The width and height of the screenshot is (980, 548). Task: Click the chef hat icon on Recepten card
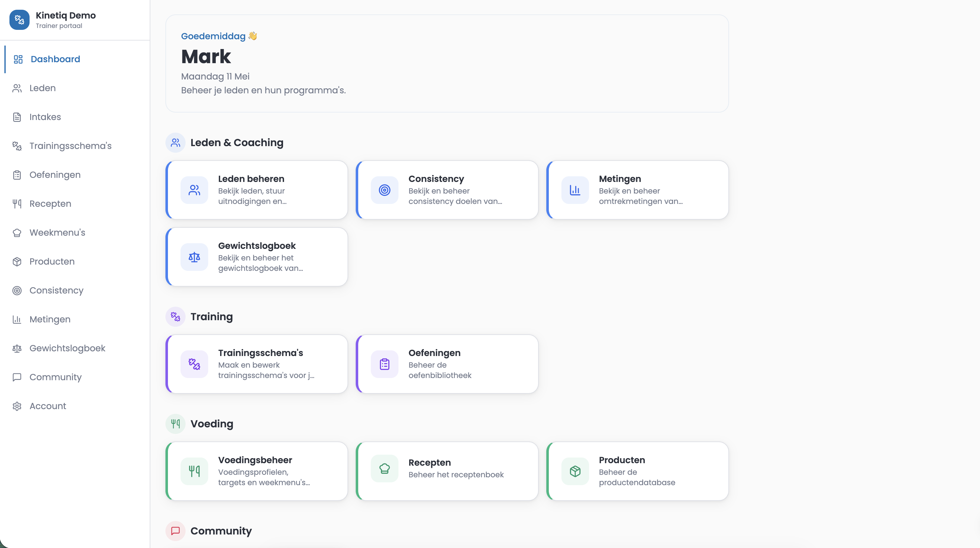(x=385, y=469)
